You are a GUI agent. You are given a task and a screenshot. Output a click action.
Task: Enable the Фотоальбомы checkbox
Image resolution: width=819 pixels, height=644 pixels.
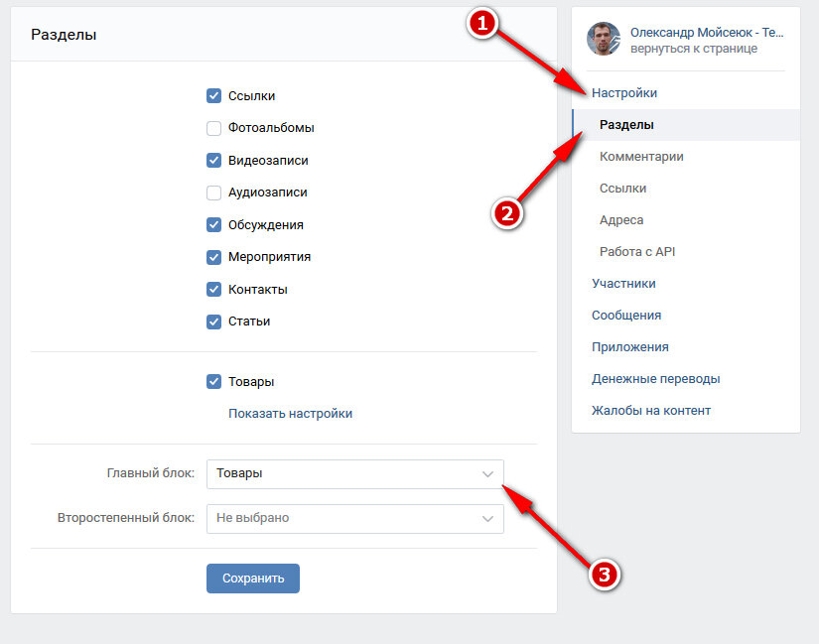(213, 128)
